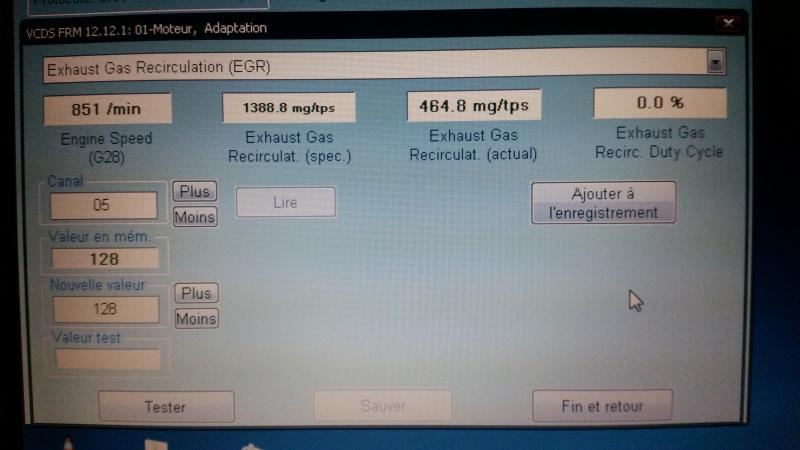Click Ajouter à l'enregistrement button

point(603,203)
